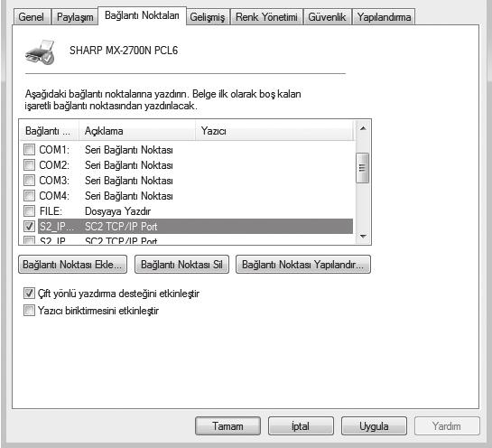
Task: Select COM4: Seri Bağlantı Noktası description
Action: (129, 196)
